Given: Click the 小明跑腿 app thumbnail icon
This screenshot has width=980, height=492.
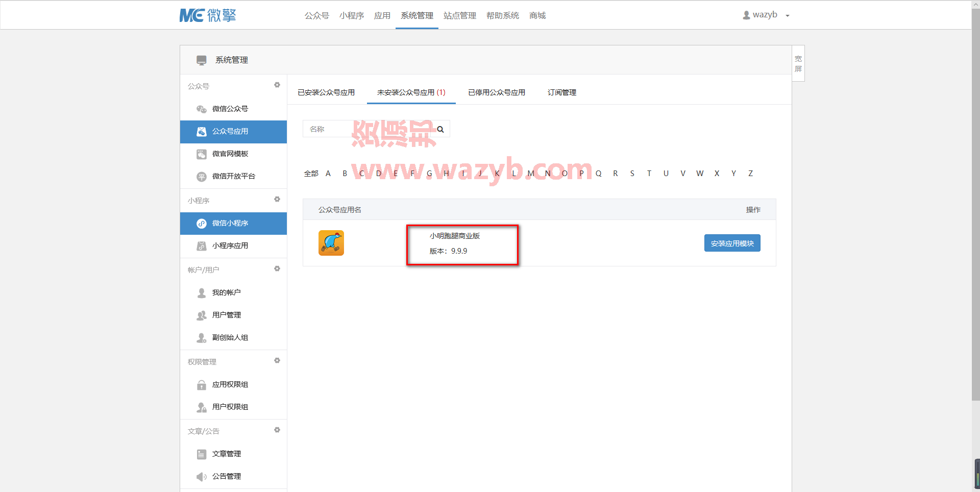Looking at the screenshot, I should pyautogui.click(x=331, y=243).
